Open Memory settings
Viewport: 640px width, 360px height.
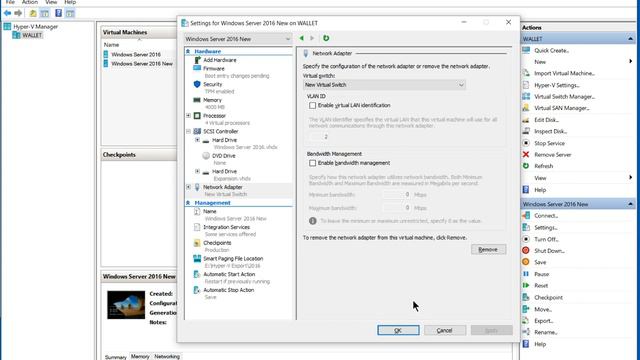click(x=212, y=100)
